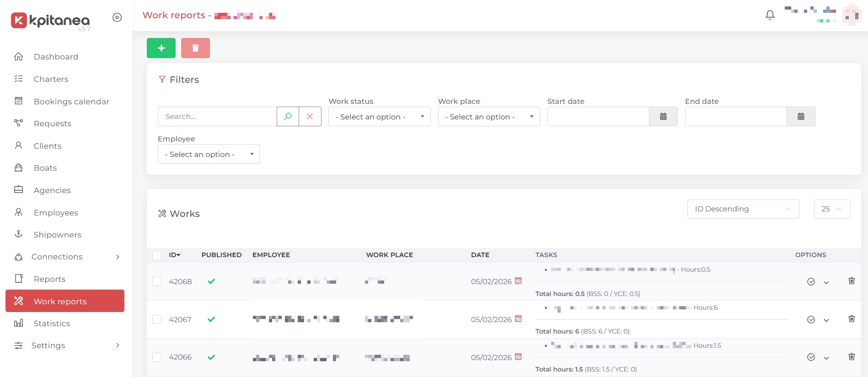Open the Employee filter dropdown
Image resolution: width=868 pixels, height=377 pixels.
(x=209, y=154)
